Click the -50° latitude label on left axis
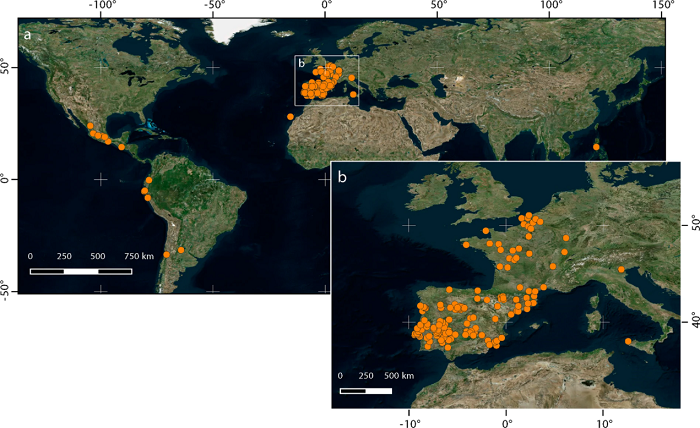Screen dimensions: 700x428 click(x=7, y=290)
